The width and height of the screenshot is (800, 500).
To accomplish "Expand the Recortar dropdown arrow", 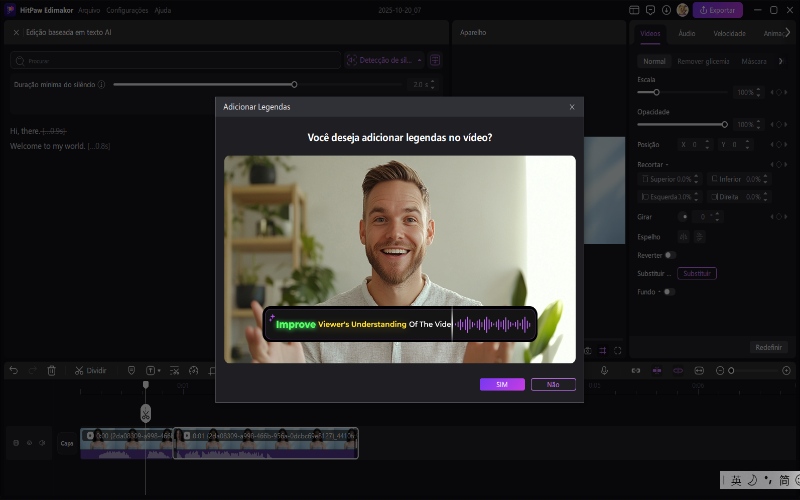I will 667,165.
